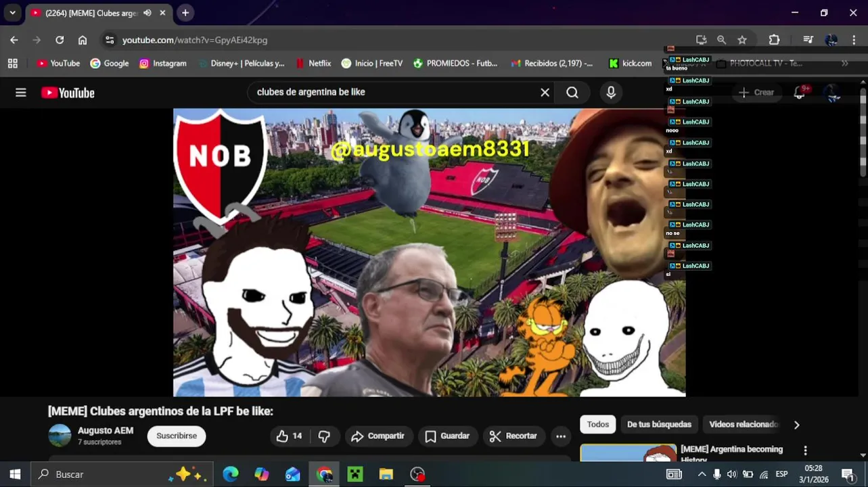This screenshot has width=868, height=487.
Task: Open the Chrome home page button
Action: pyautogui.click(x=83, y=40)
